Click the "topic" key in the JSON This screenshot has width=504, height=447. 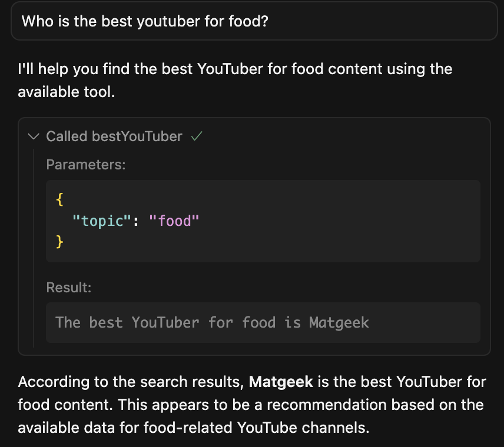click(x=102, y=221)
